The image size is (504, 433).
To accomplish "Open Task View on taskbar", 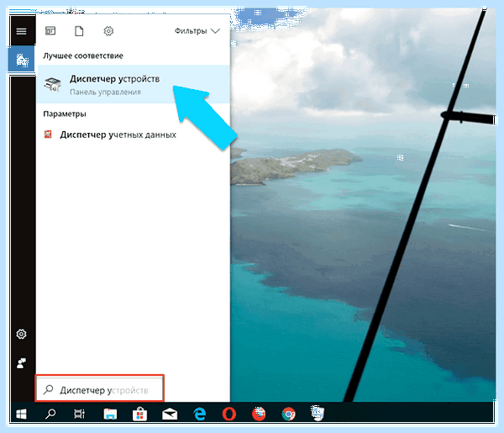I will click(x=80, y=414).
